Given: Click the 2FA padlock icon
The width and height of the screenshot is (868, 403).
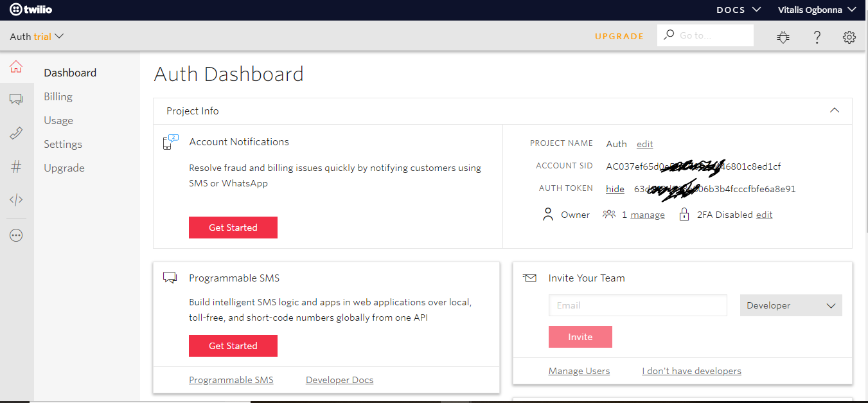Looking at the screenshot, I should coord(684,214).
